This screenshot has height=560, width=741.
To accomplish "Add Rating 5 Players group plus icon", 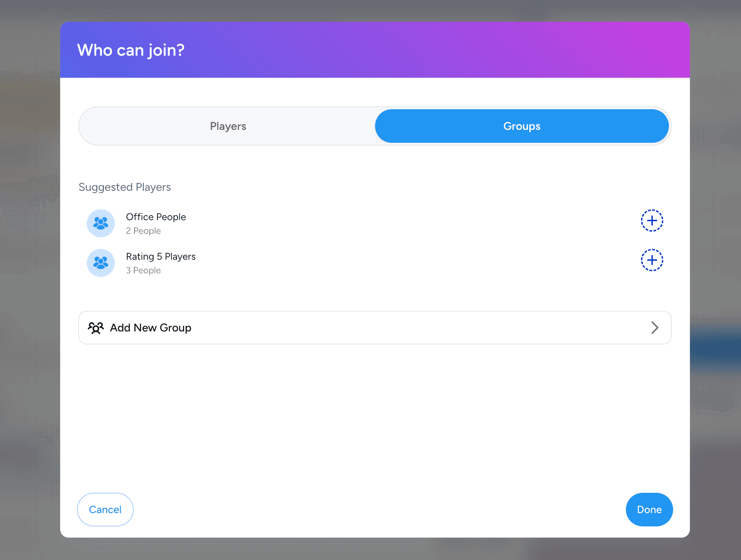I will [x=652, y=260].
